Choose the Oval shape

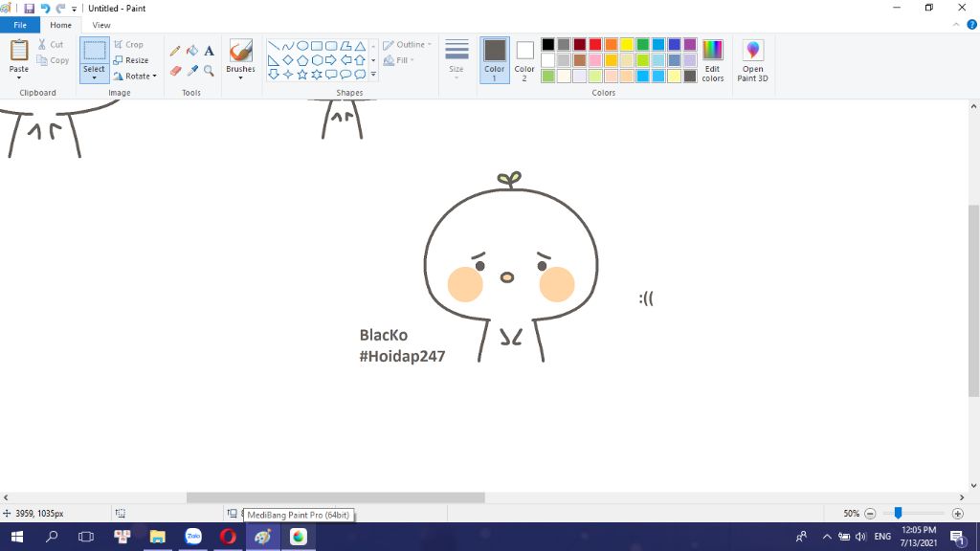click(302, 46)
